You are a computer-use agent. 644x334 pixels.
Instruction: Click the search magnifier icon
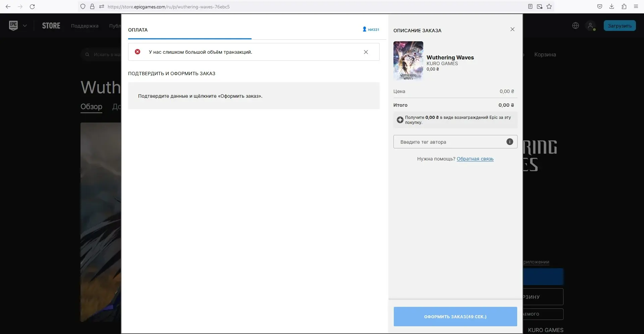pyautogui.click(x=87, y=54)
